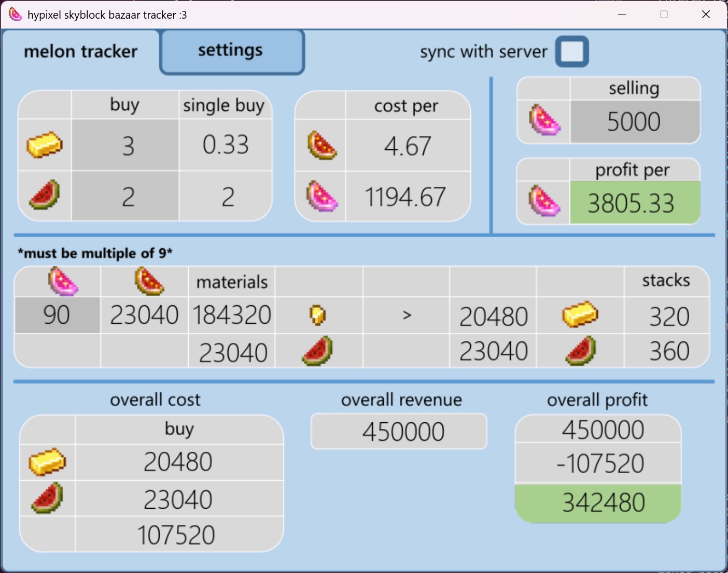728x573 pixels.
Task: Click the gold ingot icon in overall cost
Action: [x=48, y=462]
